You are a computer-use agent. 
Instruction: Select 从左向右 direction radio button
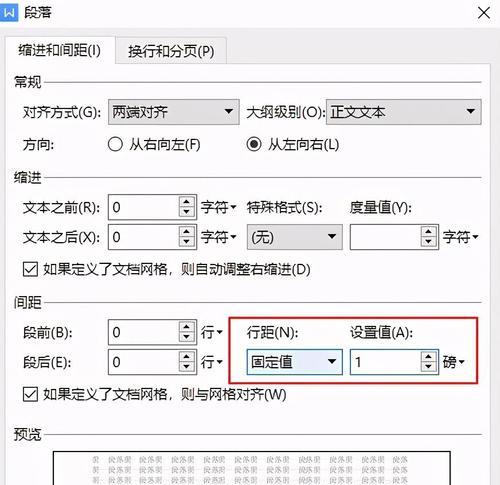tap(254, 145)
